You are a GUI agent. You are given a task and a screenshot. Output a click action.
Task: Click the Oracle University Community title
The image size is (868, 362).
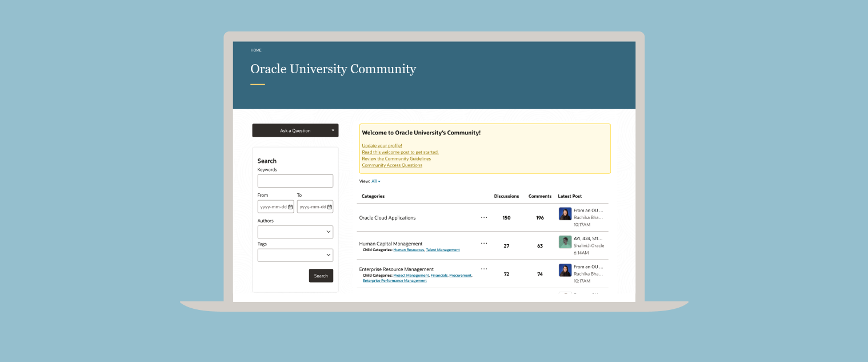coord(333,69)
